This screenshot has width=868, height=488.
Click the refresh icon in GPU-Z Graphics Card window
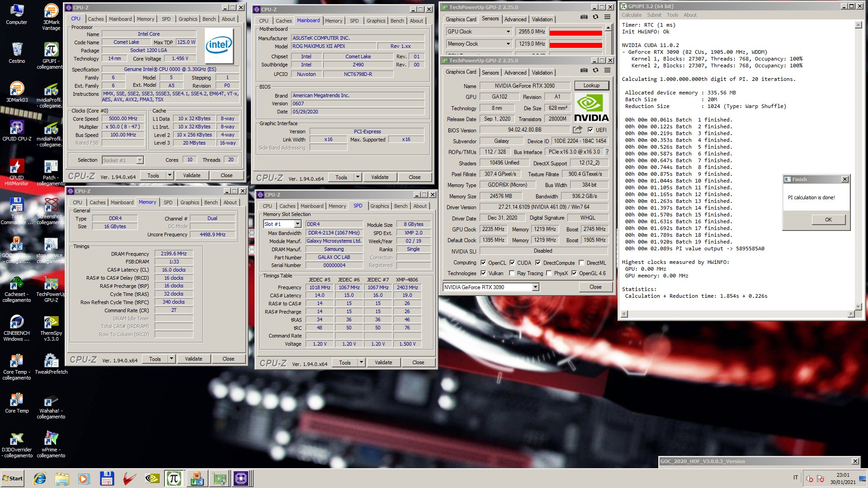tap(595, 70)
